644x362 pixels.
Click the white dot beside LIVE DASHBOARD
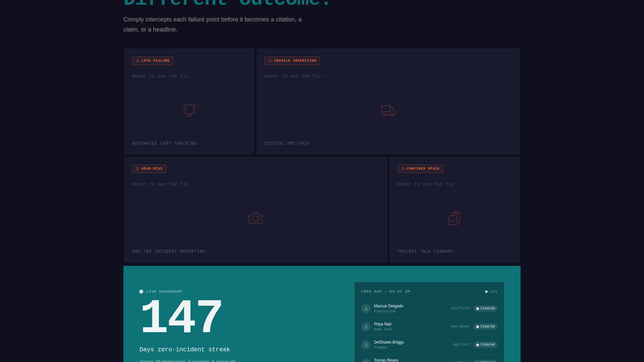[x=141, y=292]
